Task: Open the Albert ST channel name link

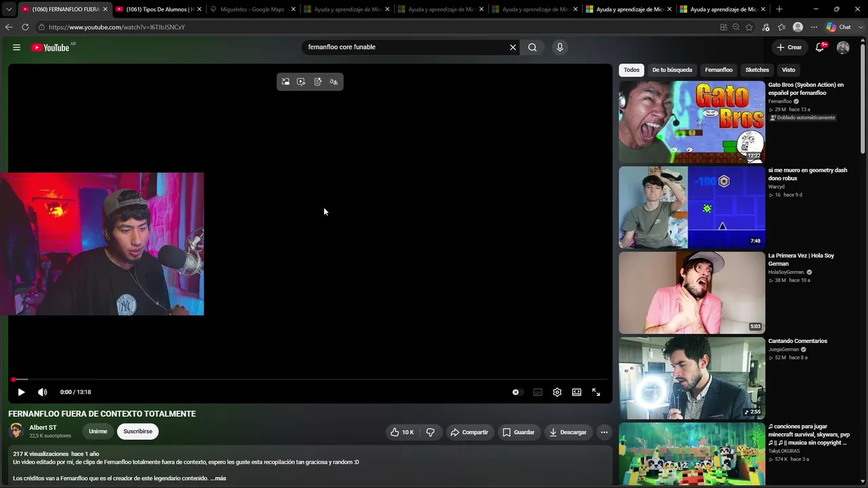Action: point(43,428)
